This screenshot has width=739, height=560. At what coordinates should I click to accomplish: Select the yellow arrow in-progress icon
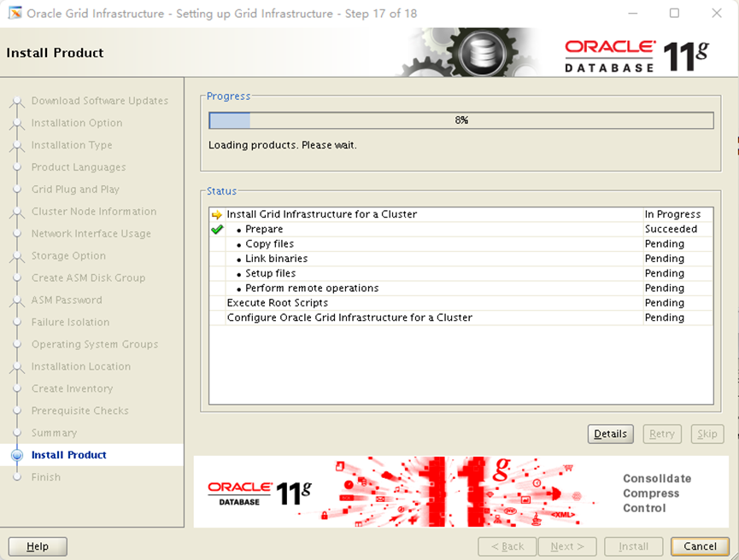(217, 215)
